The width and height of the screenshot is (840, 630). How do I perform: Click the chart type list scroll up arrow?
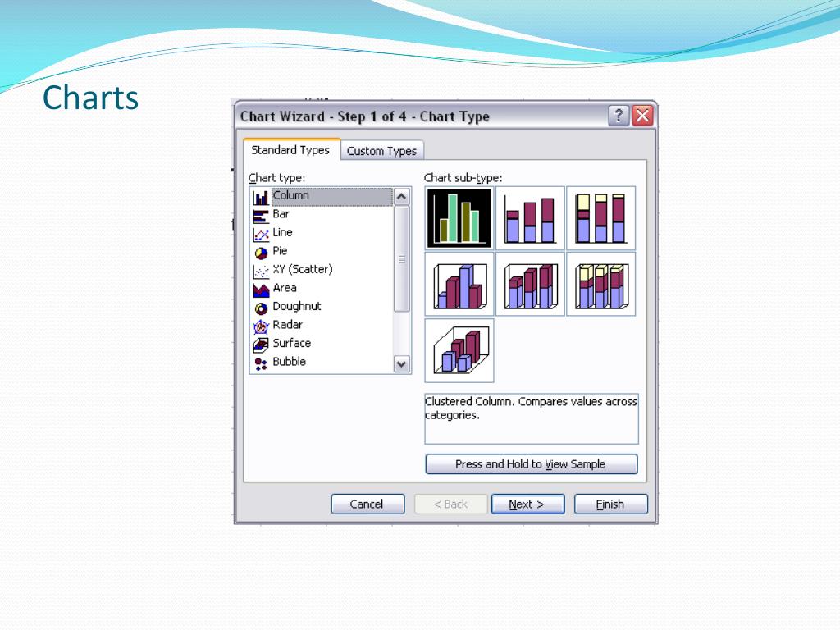coord(401,197)
